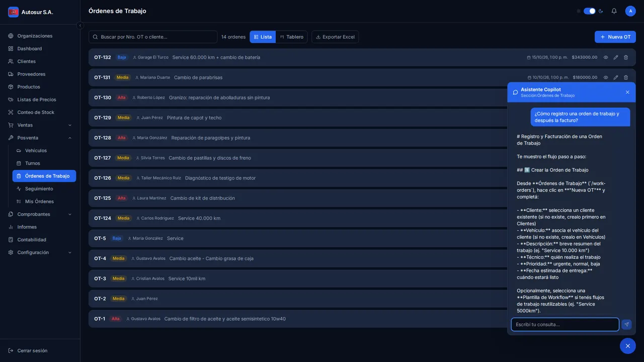Focus the order search field
The width and height of the screenshot is (644, 362).
[153, 37]
